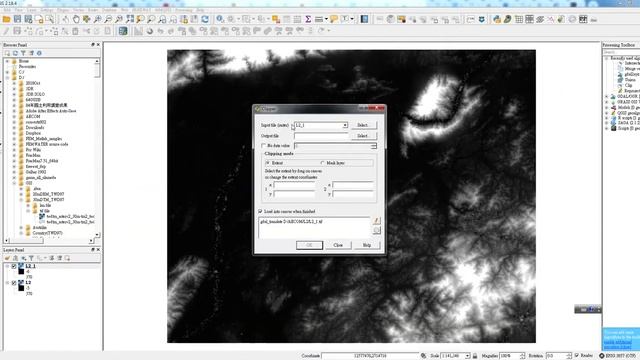Click the Refresh map canvas icon
Screen dimensions: 640x360
(x=205, y=19)
